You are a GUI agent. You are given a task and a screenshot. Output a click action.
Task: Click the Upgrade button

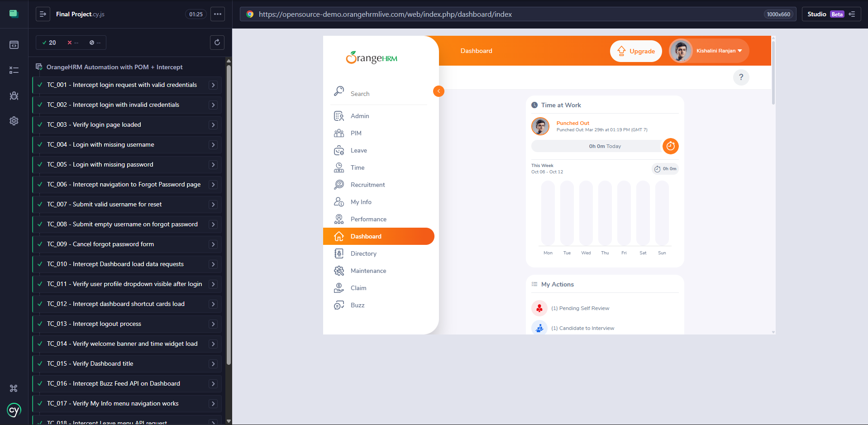[636, 51]
